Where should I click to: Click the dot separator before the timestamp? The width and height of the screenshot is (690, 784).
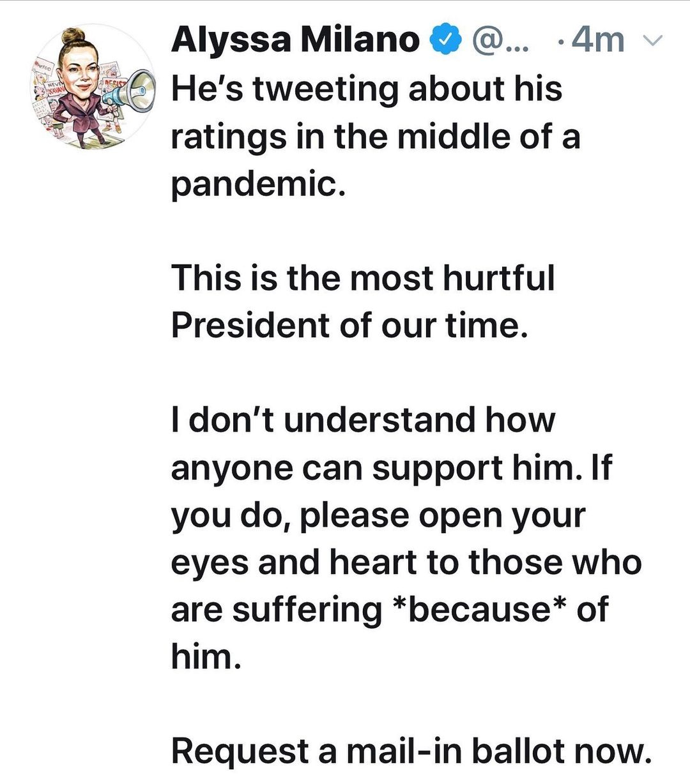click(560, 42)
